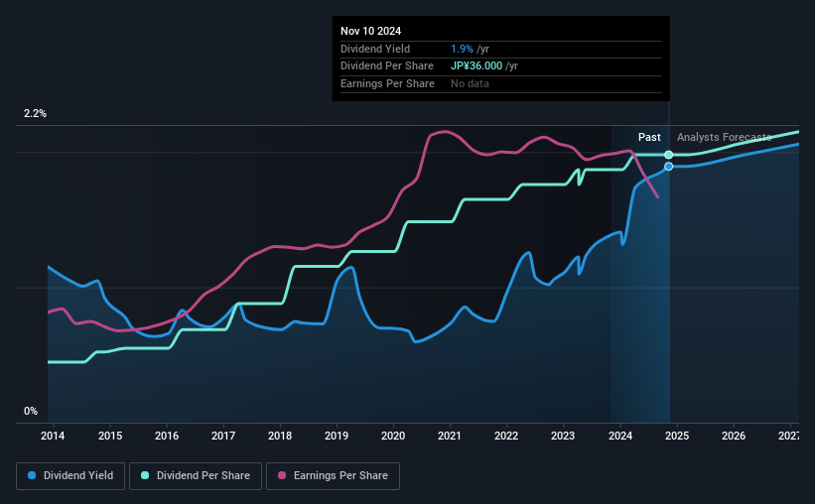The width and height of the screenshot is (815, 504).
Task: Select the blue Dividend Yield data marker
Action: 669,167
